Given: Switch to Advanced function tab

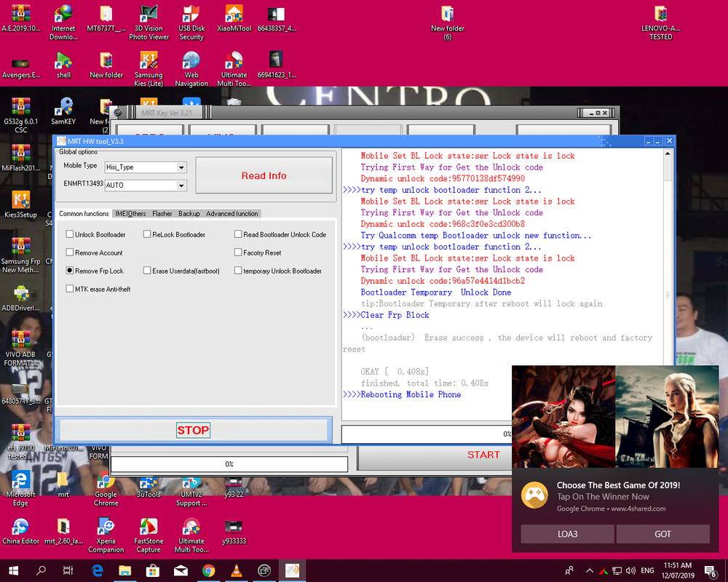Looking at the screenshot, I should coord(232,213).
